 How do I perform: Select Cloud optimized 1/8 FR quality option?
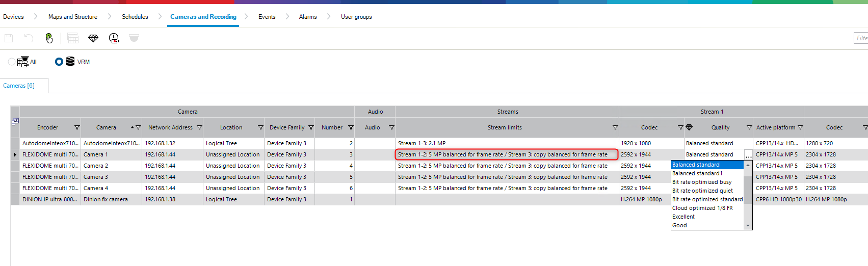click(x=702, y=208)
